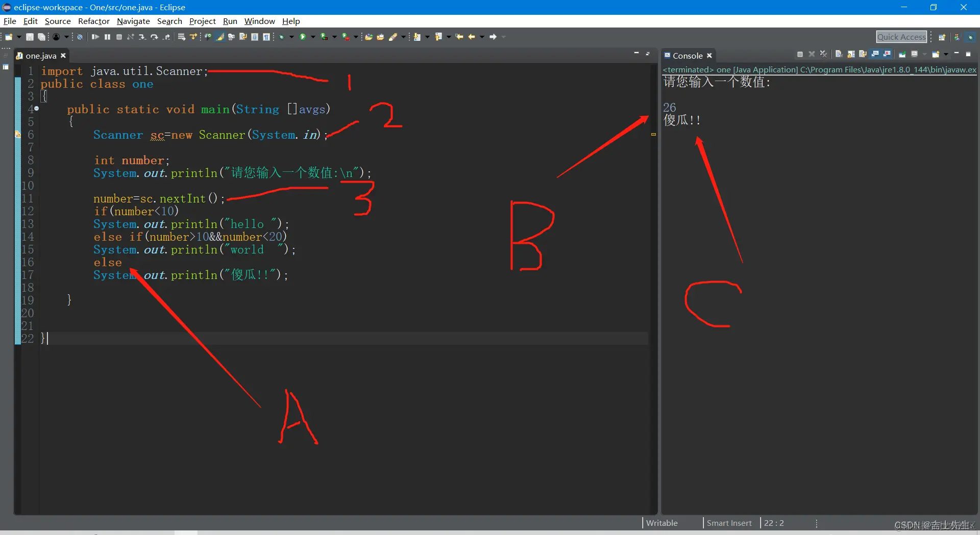
Task: Open the File menu
Action: click(x=10, y=21)
